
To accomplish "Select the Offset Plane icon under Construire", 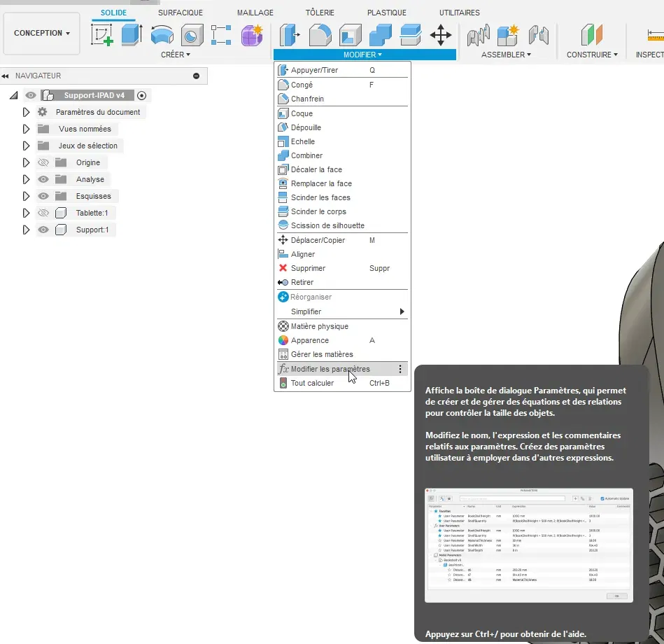I will pos(592,35).
